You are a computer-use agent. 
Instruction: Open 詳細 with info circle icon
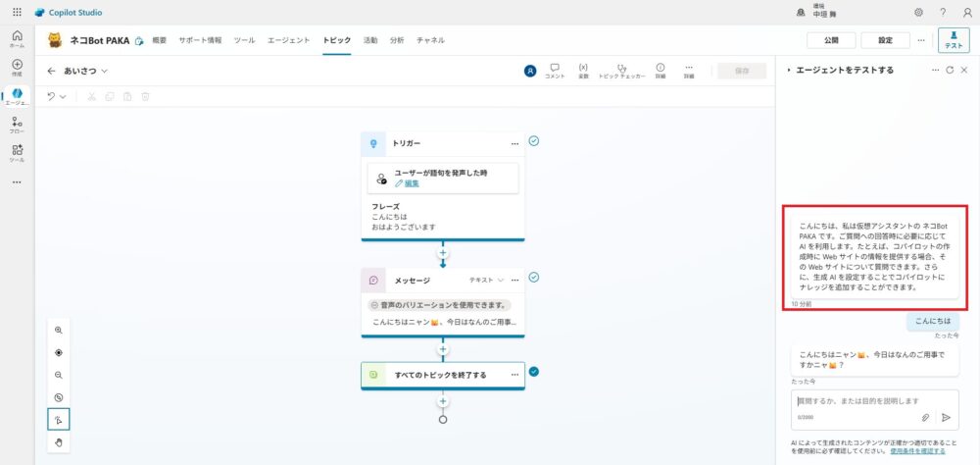coord(660,71)
